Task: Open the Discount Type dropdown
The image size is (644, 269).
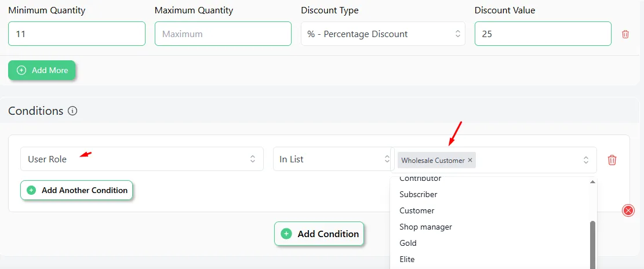Action: click(383, 34)
